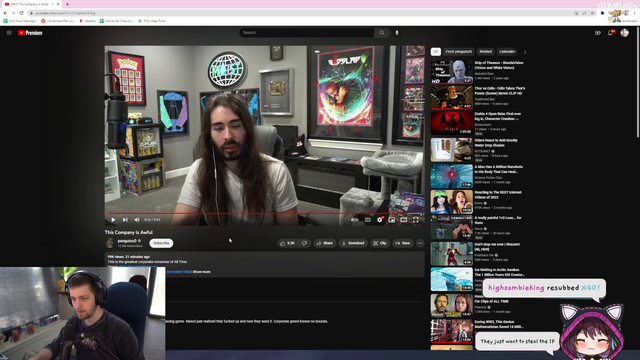Focus the YouTube search field

coord(307,33)
